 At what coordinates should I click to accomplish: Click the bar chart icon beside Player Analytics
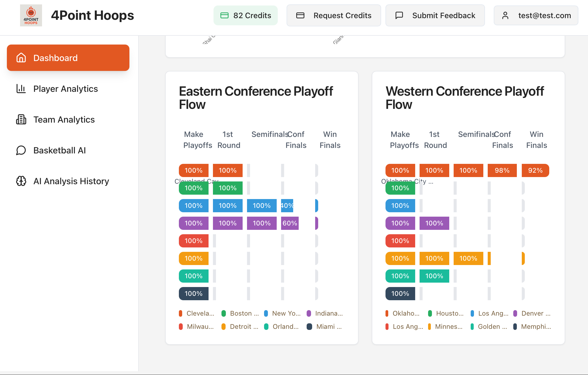coord(21,89)
